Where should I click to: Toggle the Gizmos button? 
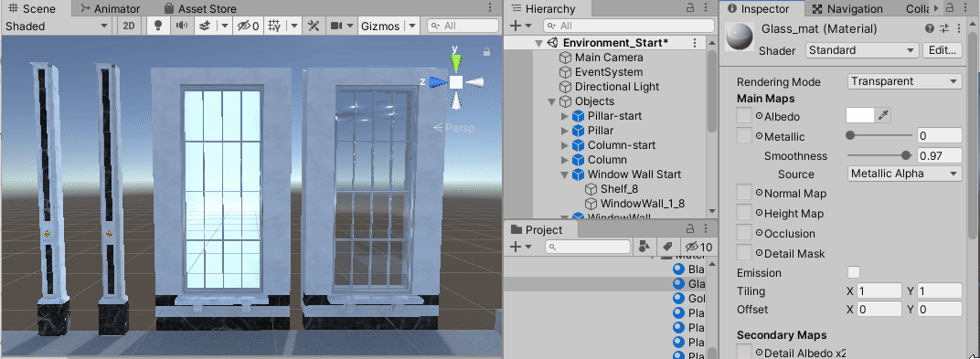pyautogui.click(x=380, y=26)
